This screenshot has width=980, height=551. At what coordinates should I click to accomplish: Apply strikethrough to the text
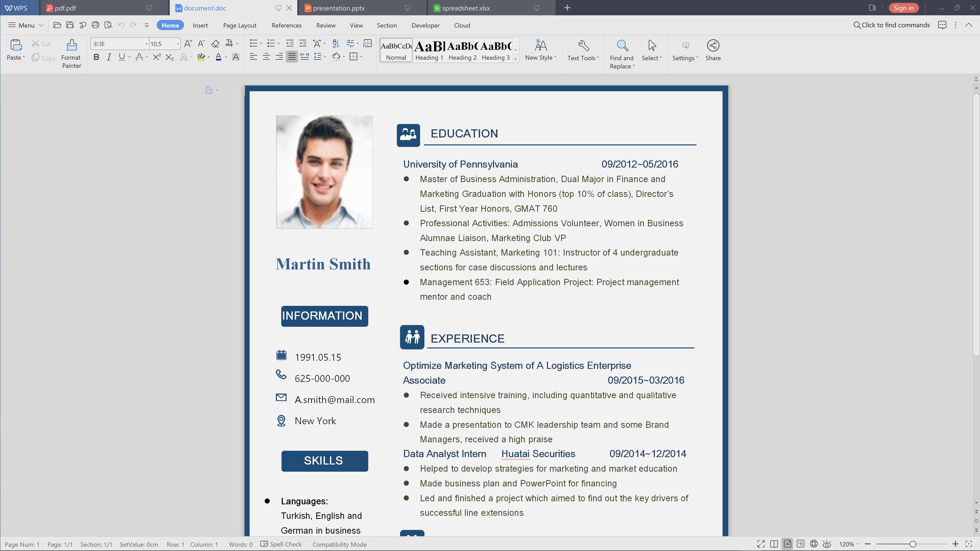coord(139,57)
